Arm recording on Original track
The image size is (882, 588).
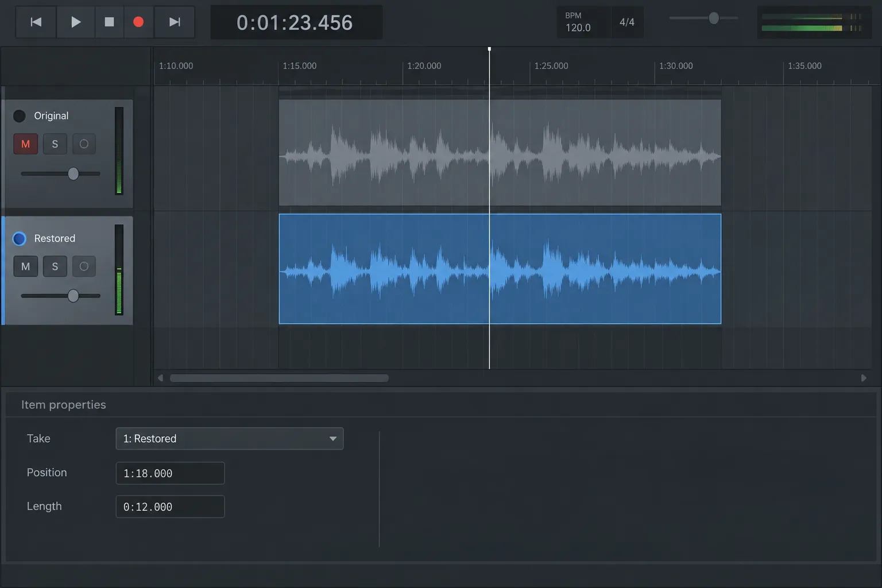click(84, 144)
